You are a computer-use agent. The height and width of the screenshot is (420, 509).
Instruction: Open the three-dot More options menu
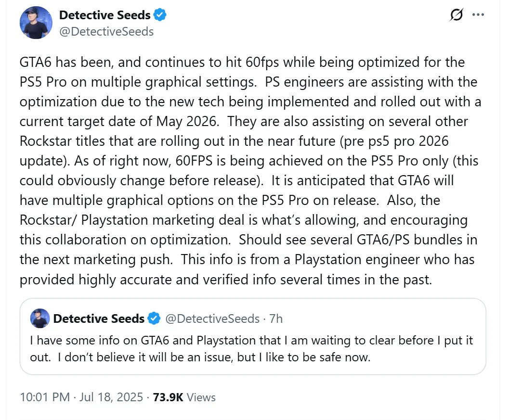pos(478,15)
